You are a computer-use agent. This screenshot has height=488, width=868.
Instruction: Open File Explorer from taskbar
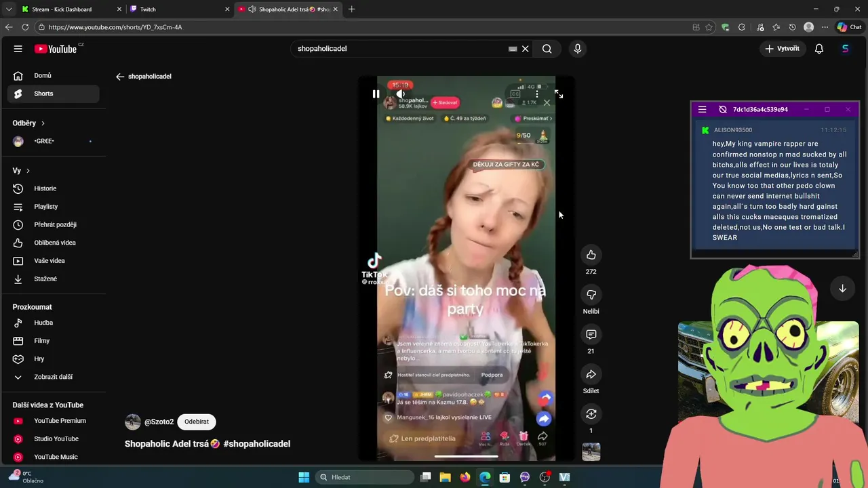coord(445,477)
